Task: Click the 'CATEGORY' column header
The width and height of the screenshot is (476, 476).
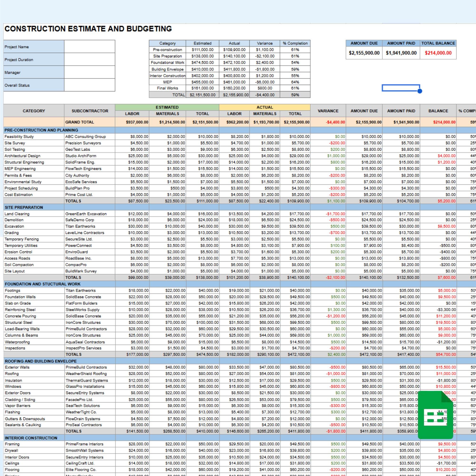Action: [34, 111]
